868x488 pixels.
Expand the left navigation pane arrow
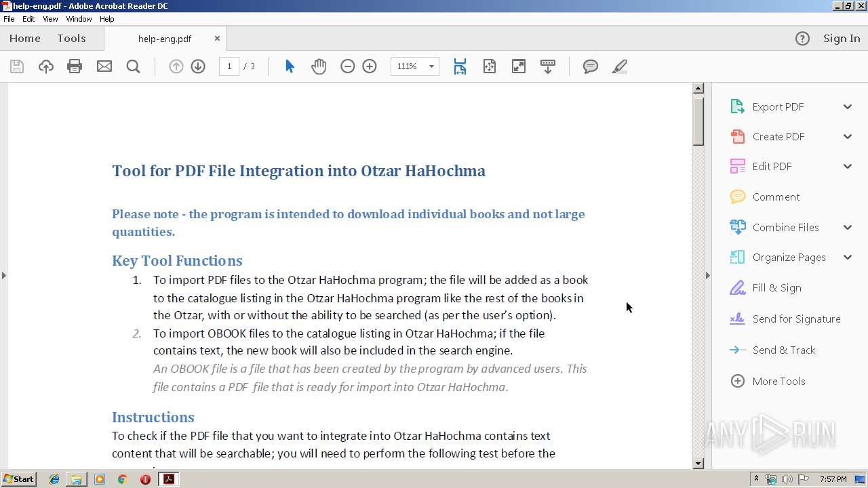pos(4,275)
